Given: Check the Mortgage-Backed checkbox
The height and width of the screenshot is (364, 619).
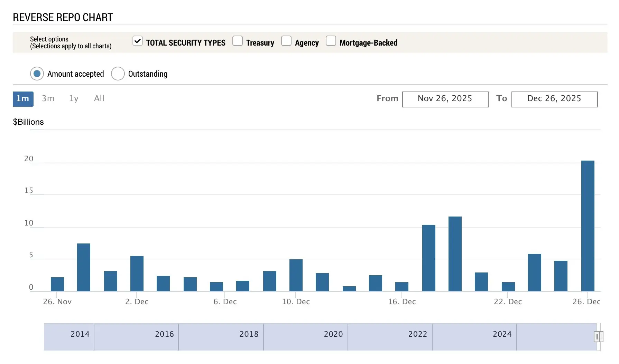Looking at the screenshot, I should point(331,41).
